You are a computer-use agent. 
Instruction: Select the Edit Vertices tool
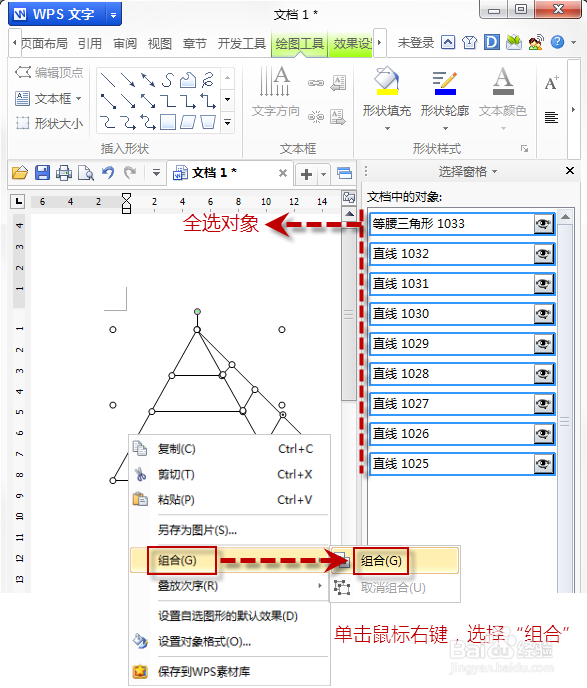point(49,72)
